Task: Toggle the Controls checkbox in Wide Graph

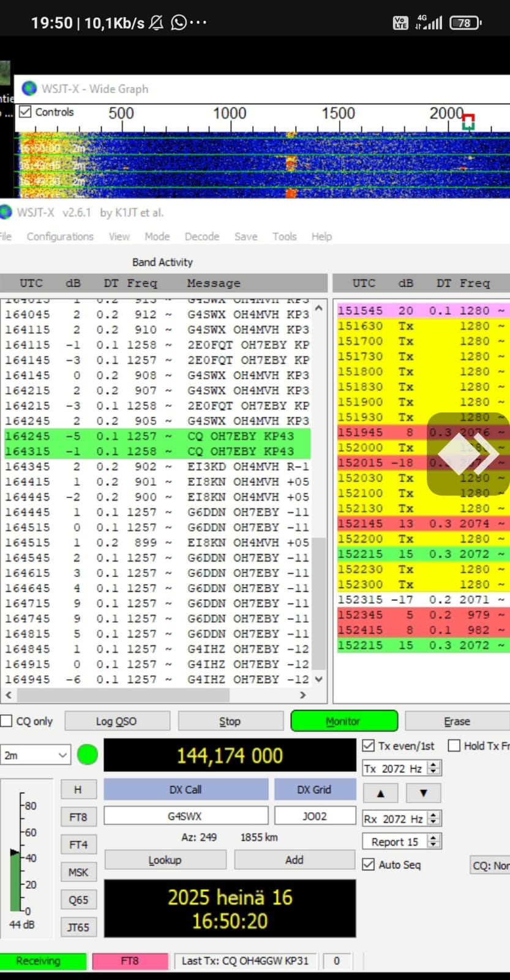Action: click(25, 112)
